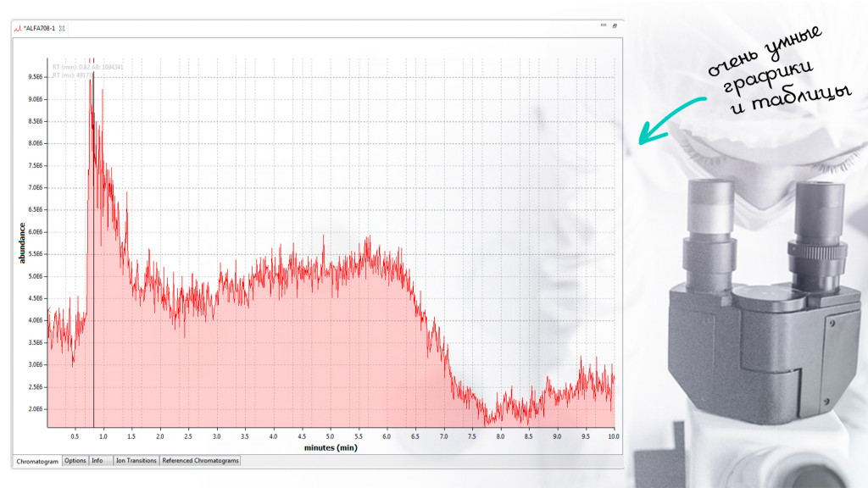Screen dimensions: 868x488
Task: Click the RT (min) peak label text
Action: (87, 67)
